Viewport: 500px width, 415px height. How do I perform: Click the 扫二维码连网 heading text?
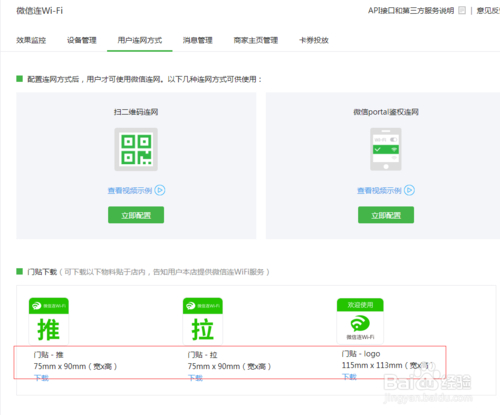pos(136,112)
